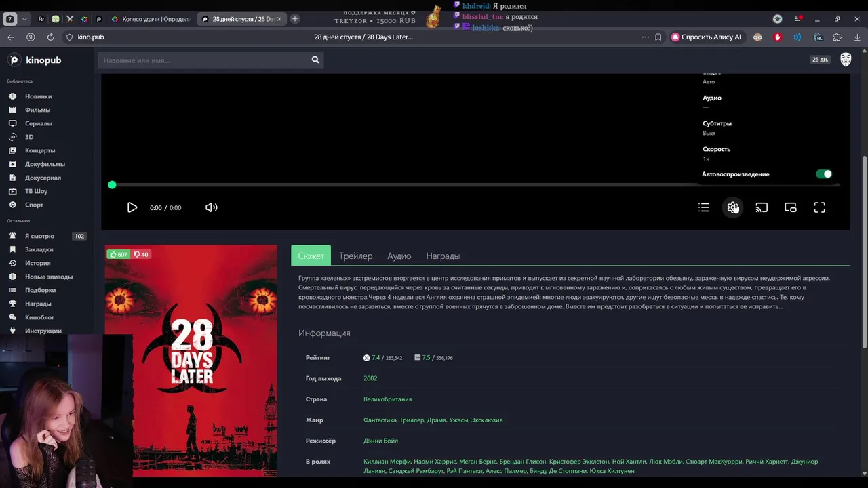Screen dimensions: 868x488
Task: Open the kinopub logo home link
Action: (35, 60)
